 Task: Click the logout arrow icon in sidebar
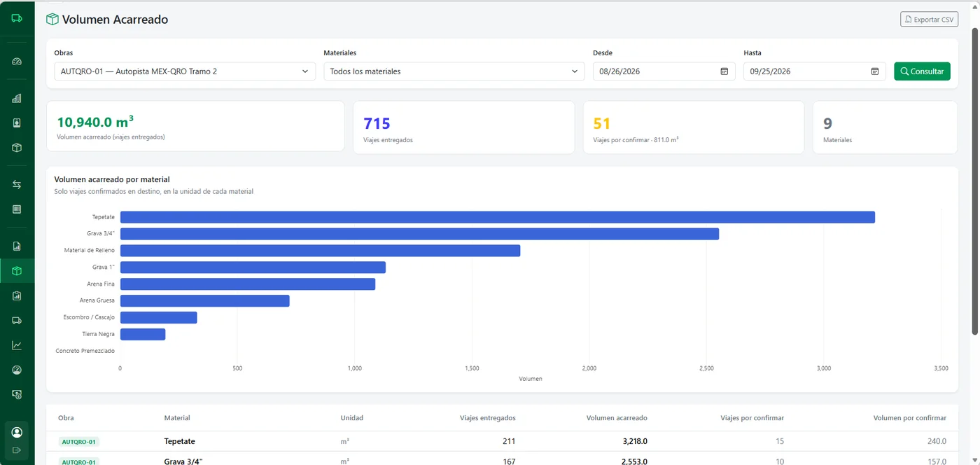pos(17,450)
